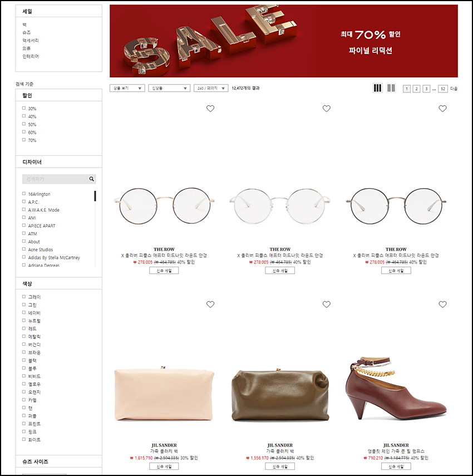Open the 백 sale category
Viewport: 473px width, 476px height.
(x=24, y=24)
